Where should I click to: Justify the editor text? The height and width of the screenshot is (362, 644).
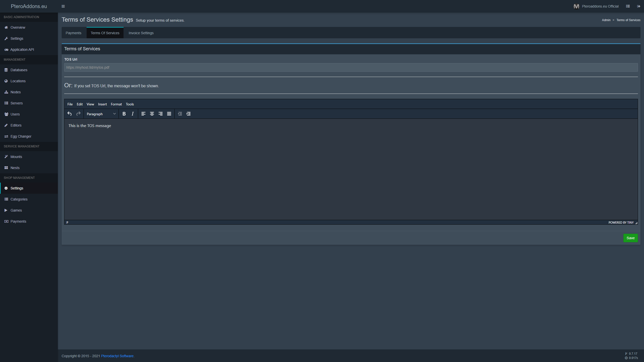169,114
